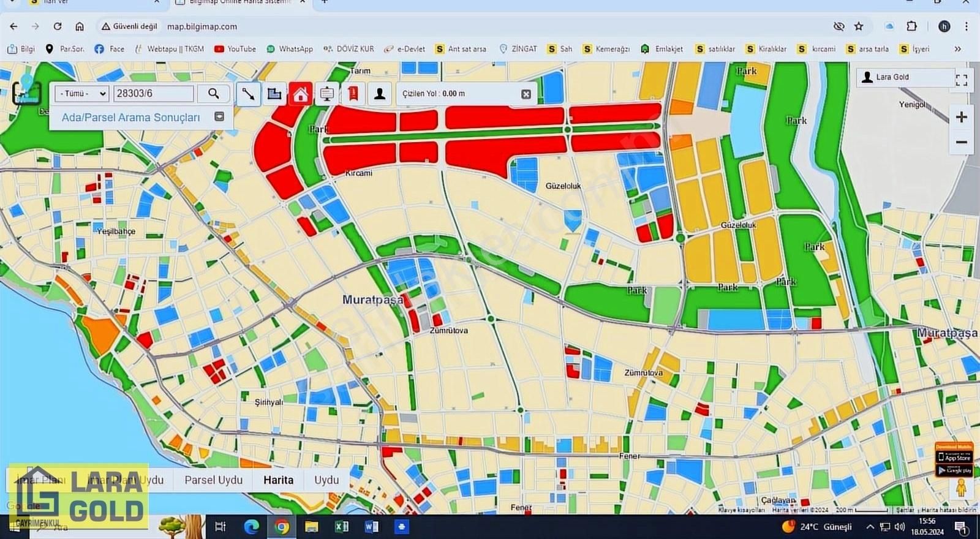Click the red house icon
The width and height of the screenshot is (980, 539).
pos(301,94)
